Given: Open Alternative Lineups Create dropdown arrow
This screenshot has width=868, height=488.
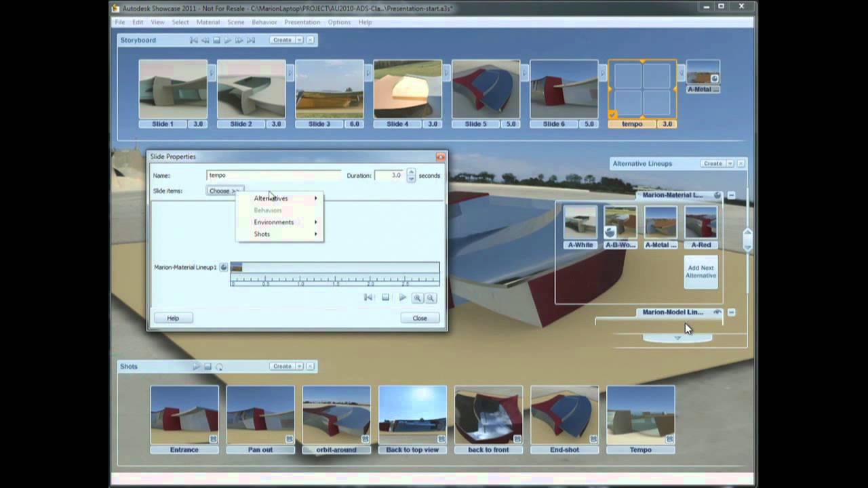Looking at the screenshot, I should [730, 163].
